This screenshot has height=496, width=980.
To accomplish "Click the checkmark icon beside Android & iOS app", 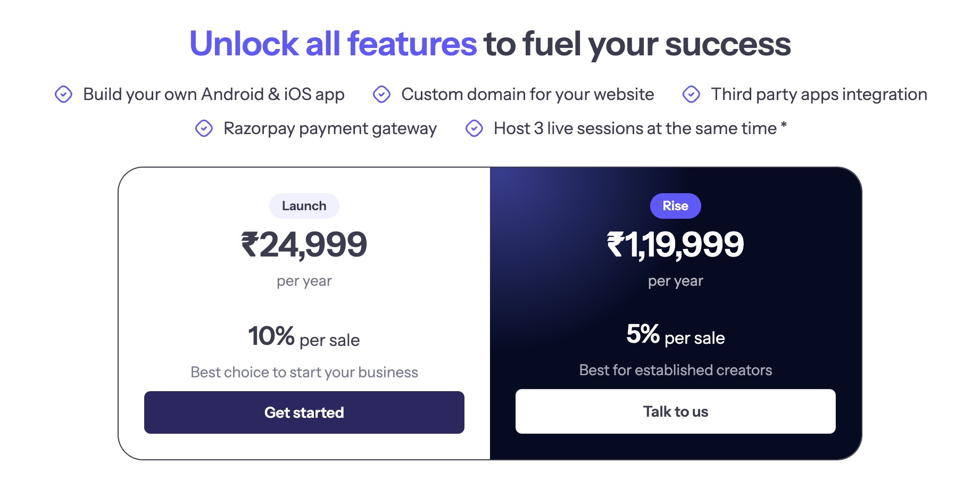I will (63, 94).
